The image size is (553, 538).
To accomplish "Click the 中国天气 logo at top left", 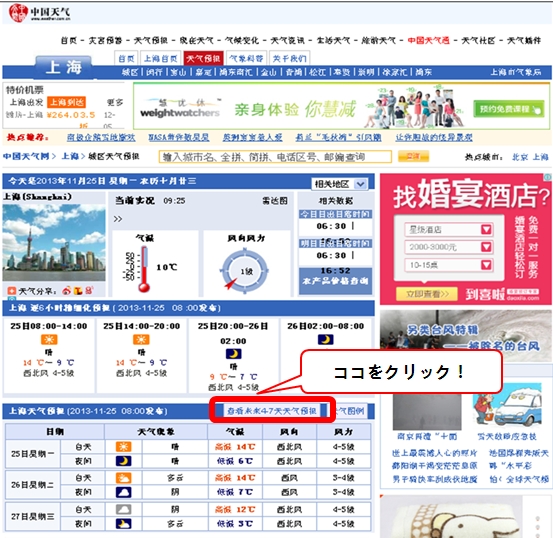I will click(39, 13).
